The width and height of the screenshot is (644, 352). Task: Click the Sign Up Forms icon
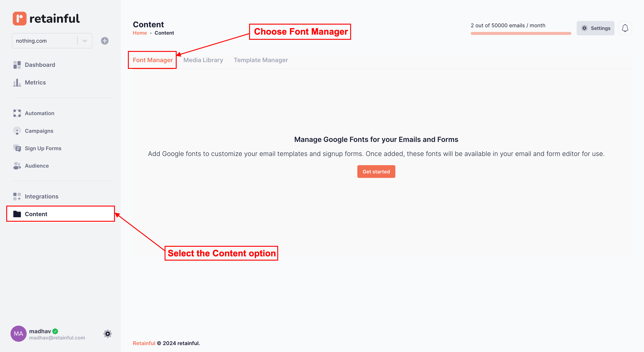[x=17, y=148]
